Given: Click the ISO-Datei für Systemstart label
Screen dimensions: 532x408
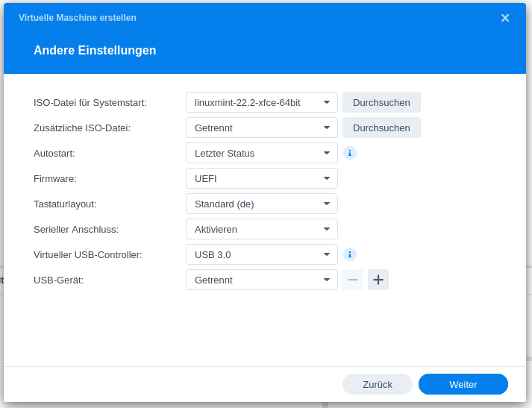Looking at the screenshot, I should tap(90, 102).
